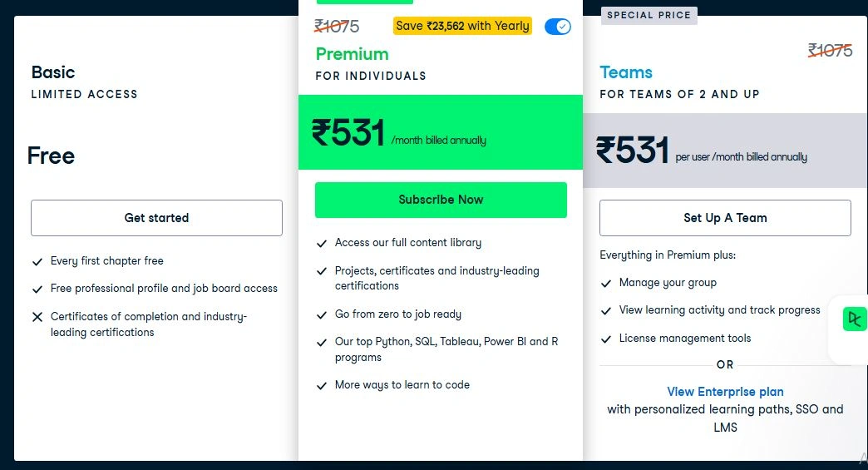This screenshot has width=868, height=470.
Task: Toggle the yearly billing switch
Action: click(557, 27)
